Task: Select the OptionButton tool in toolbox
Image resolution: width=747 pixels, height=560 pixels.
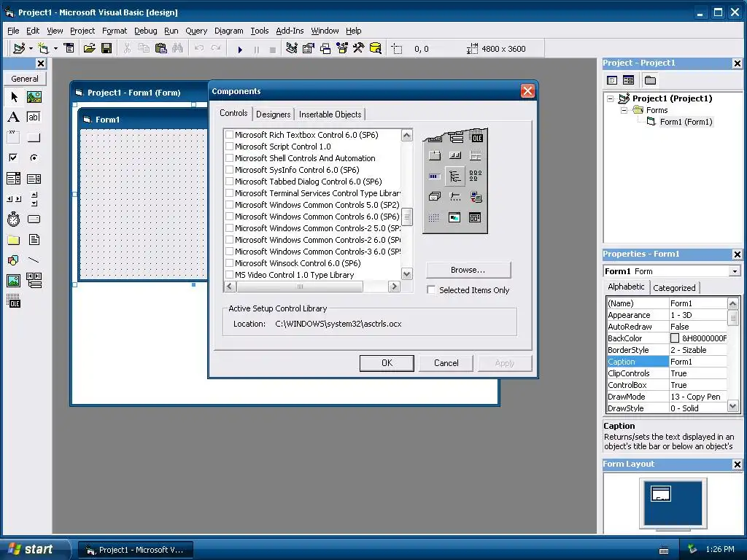Action: (x=34, y=157)
